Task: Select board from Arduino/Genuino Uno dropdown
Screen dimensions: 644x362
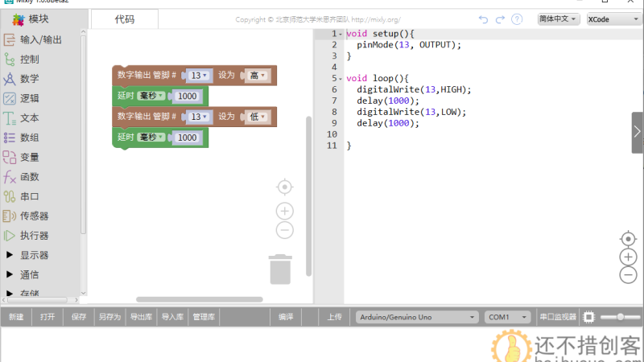Action: [417, 317]
